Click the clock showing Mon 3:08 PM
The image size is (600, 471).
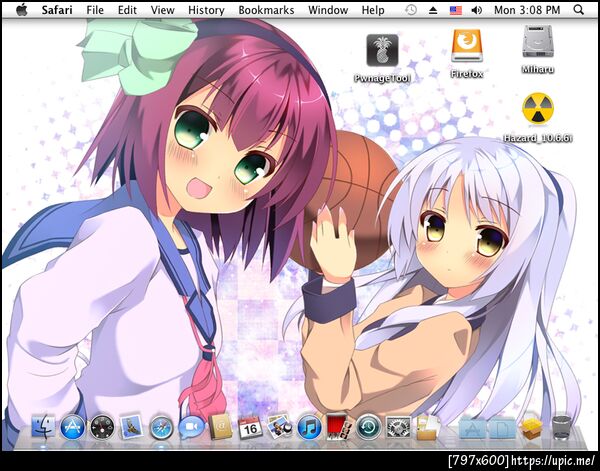527,10
